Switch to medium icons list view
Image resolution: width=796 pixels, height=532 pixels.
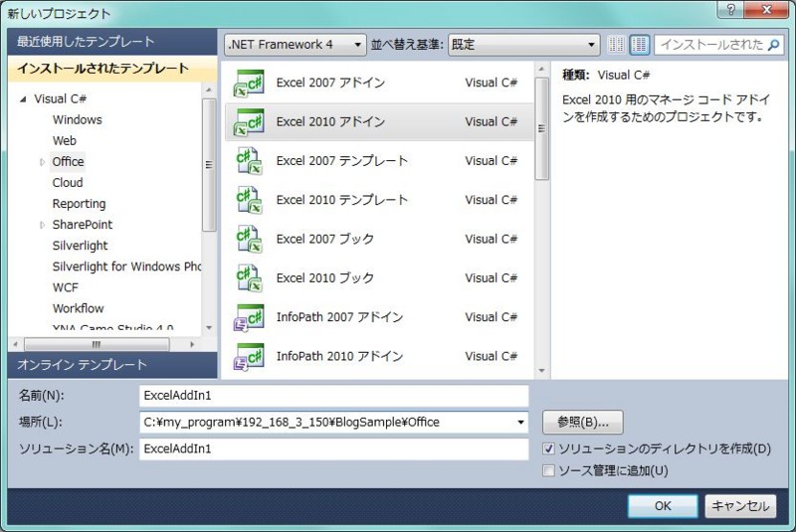click(640, 45)
